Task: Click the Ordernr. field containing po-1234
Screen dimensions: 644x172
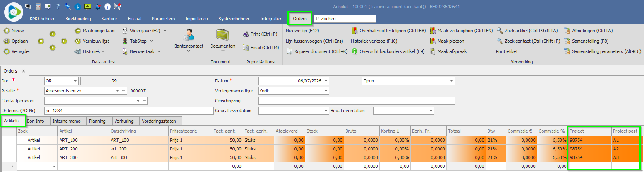Action: 129,111
